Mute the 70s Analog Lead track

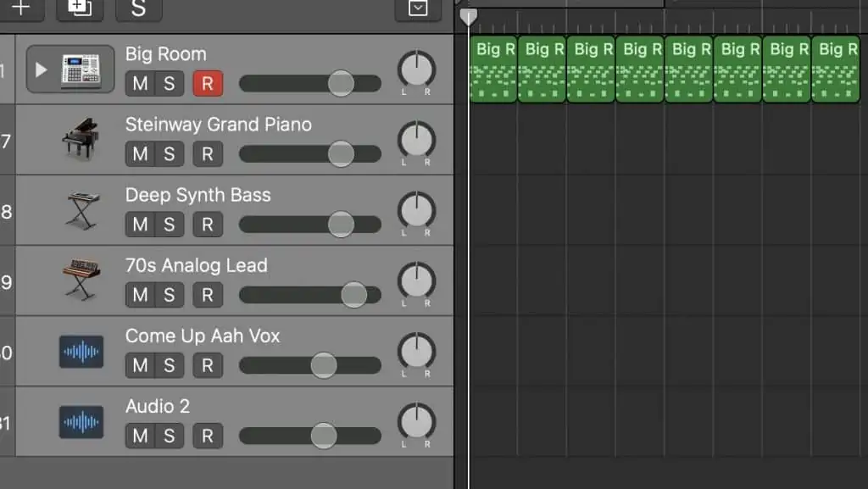pos(140,295)
